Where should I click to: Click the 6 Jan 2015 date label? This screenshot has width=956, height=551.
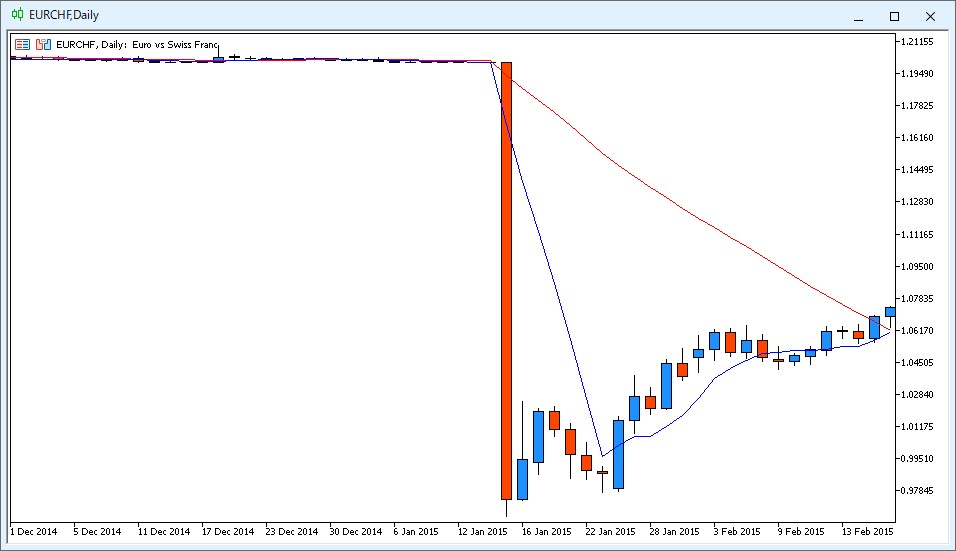coord(416,531)
